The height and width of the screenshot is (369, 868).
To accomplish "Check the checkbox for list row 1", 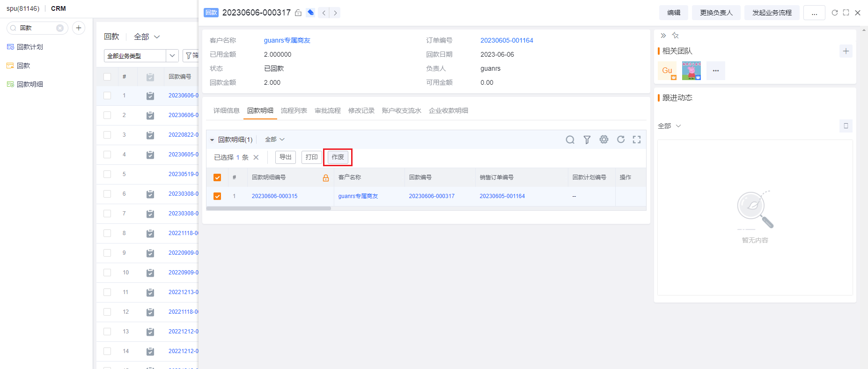I will tap(107, 96).
